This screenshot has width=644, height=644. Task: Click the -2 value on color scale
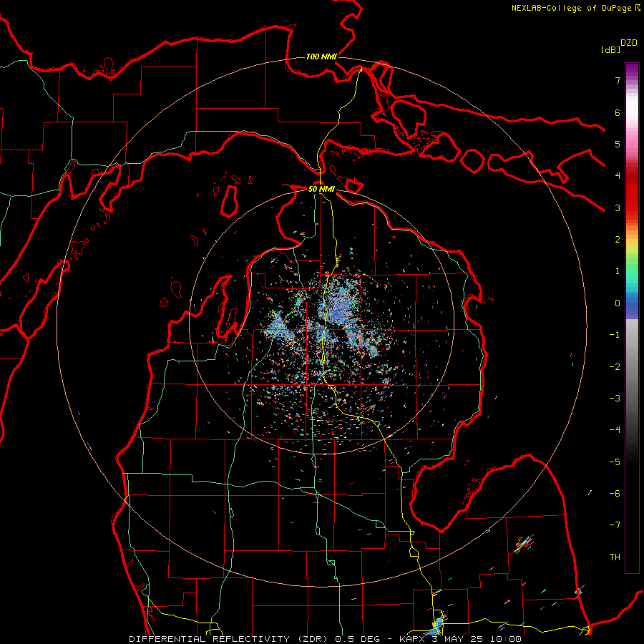click(615, 367)
